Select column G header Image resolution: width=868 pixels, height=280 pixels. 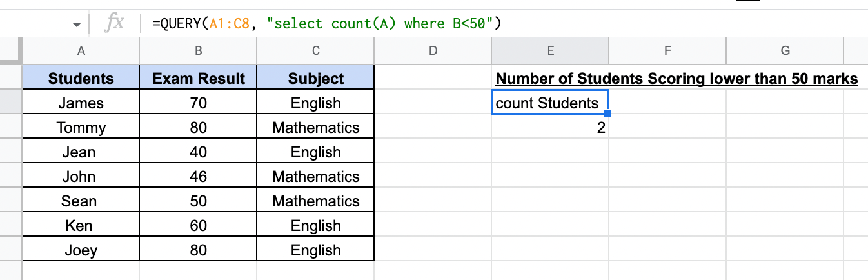[x=785, y=51]
